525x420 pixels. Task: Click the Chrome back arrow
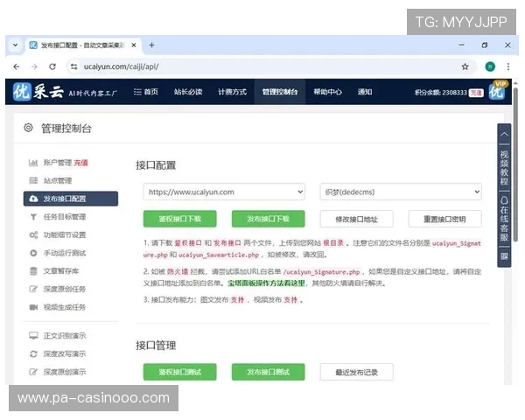pos(16,66)
